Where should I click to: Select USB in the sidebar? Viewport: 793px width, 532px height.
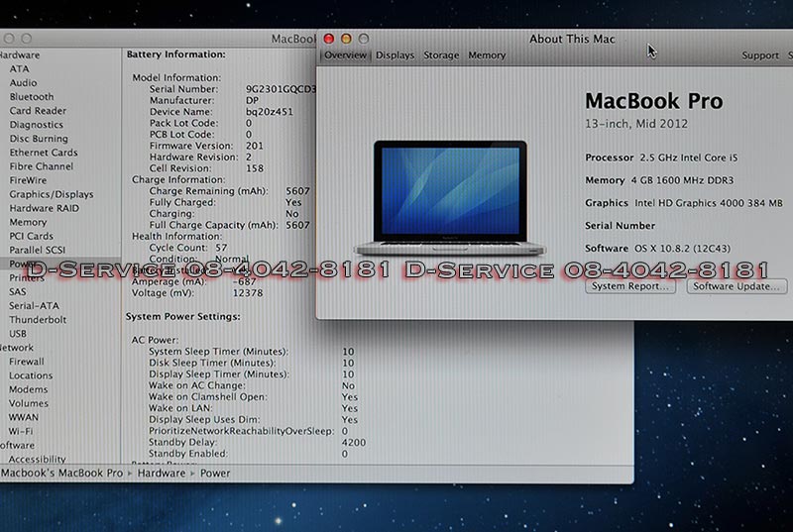click(x=18, y=334)
